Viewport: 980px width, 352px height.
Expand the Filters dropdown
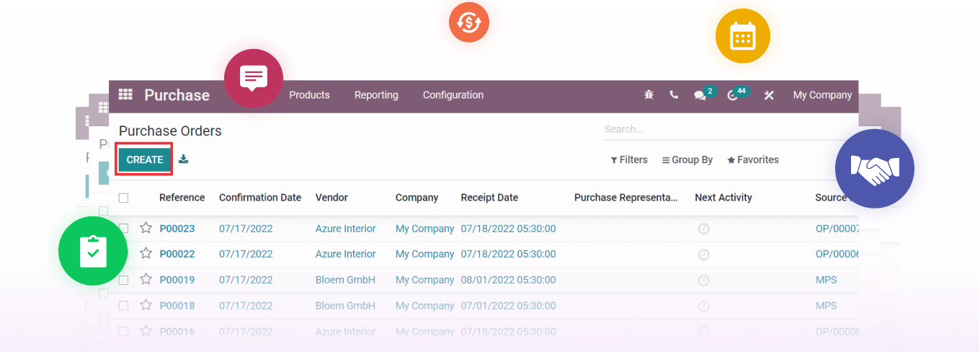pyautogui.click(x=629, y=160)
